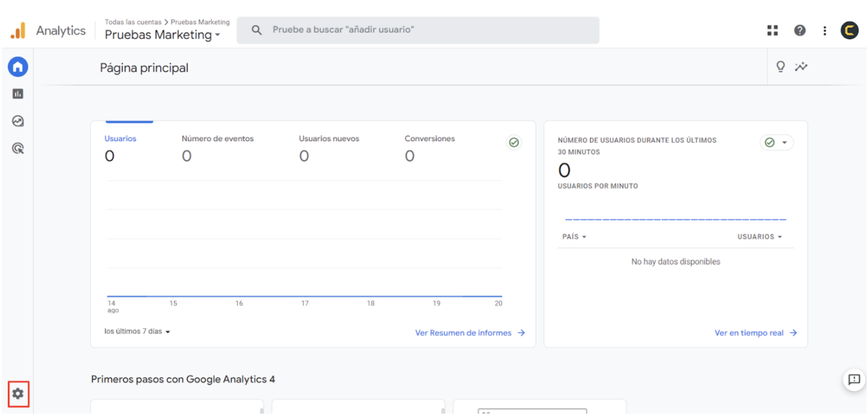
Task: Open the feedback speech bubble button
Action: [854, 380]
